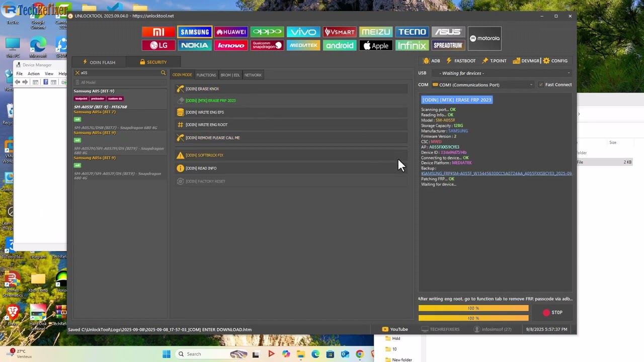Open the COM port dropdown

pos(482,84)
